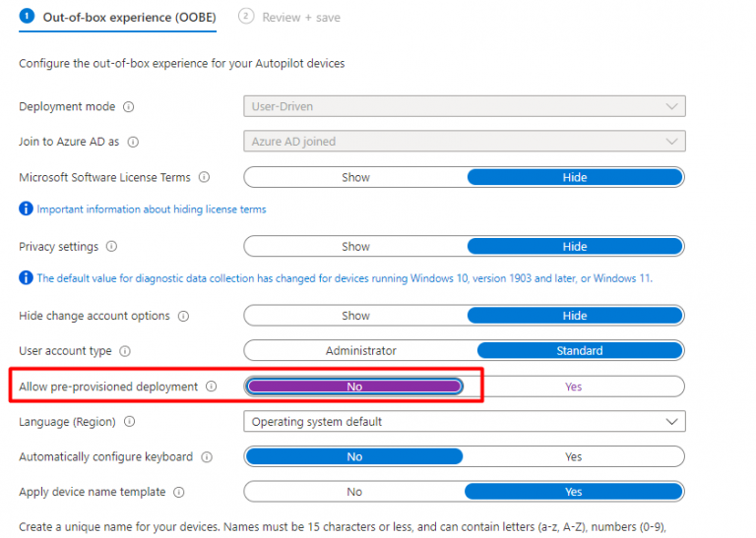
Task: Open the hiding license terms information link
Action: click(152, 209)
